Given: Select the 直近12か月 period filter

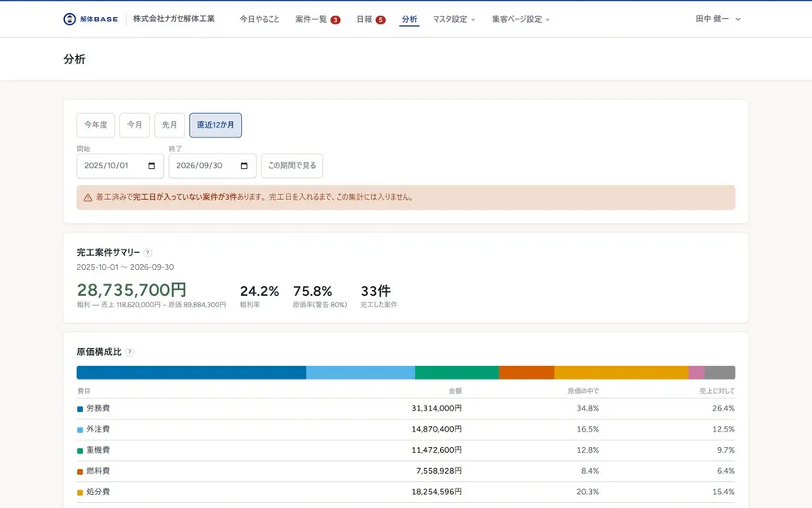Looking at the screenshot, I should (215, 125).
